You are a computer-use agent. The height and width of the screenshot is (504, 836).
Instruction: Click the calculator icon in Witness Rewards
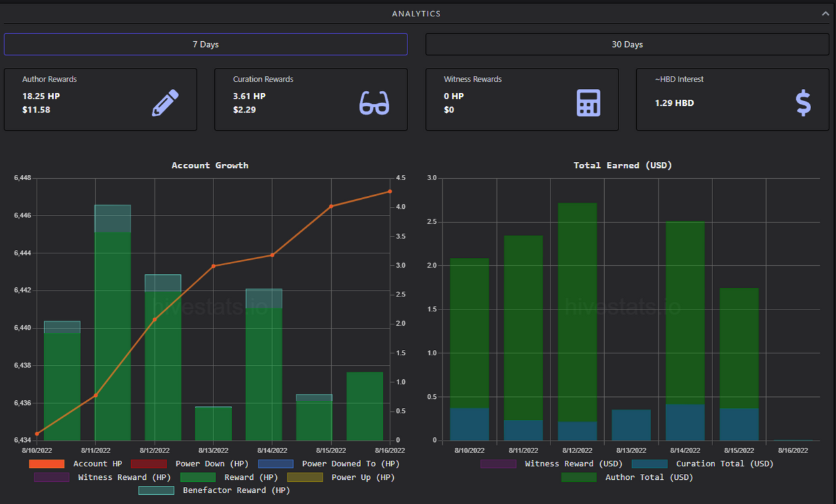click(x=588, y=103)
